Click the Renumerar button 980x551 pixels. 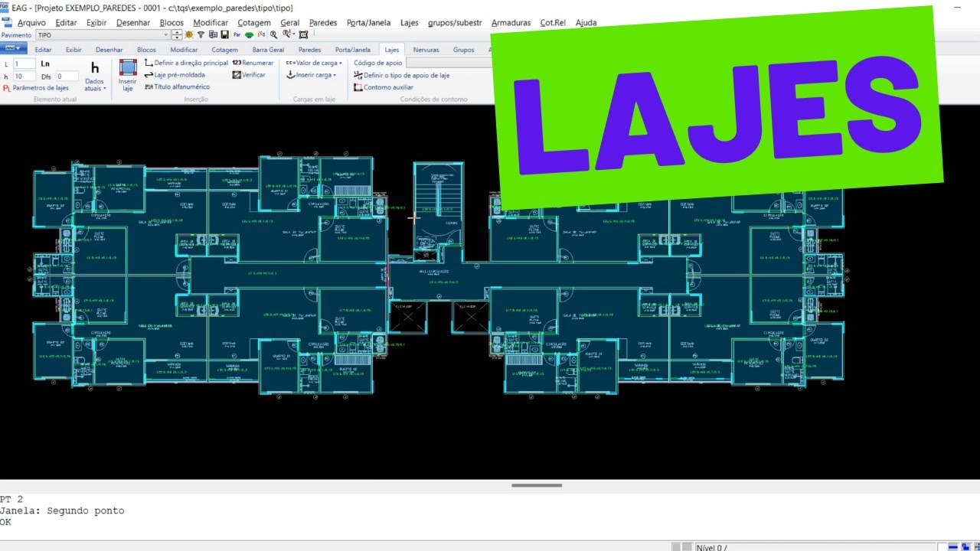253,63
